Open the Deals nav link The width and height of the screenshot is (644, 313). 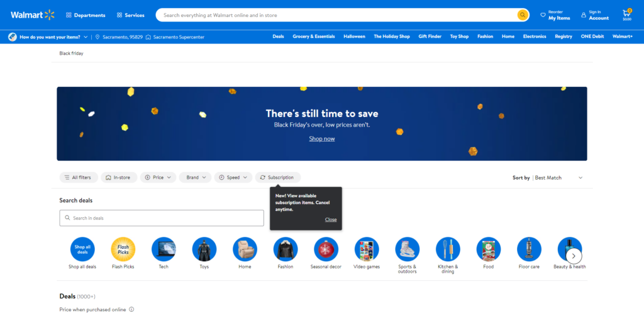click(x=278, y=37)
